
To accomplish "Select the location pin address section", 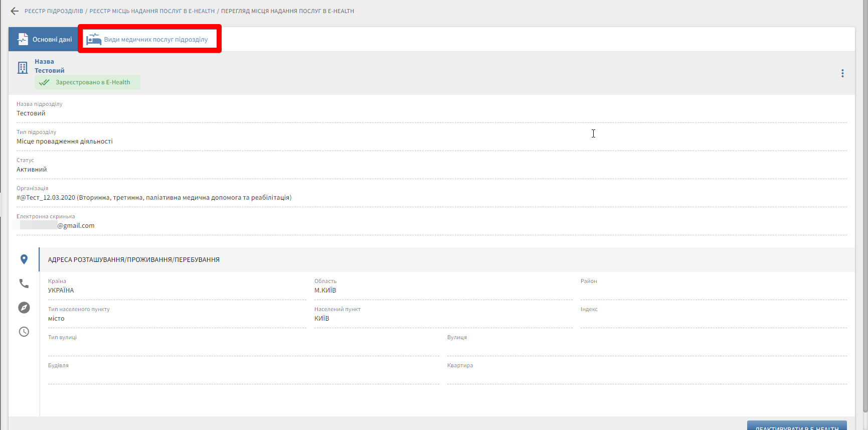I will point(24,259).
